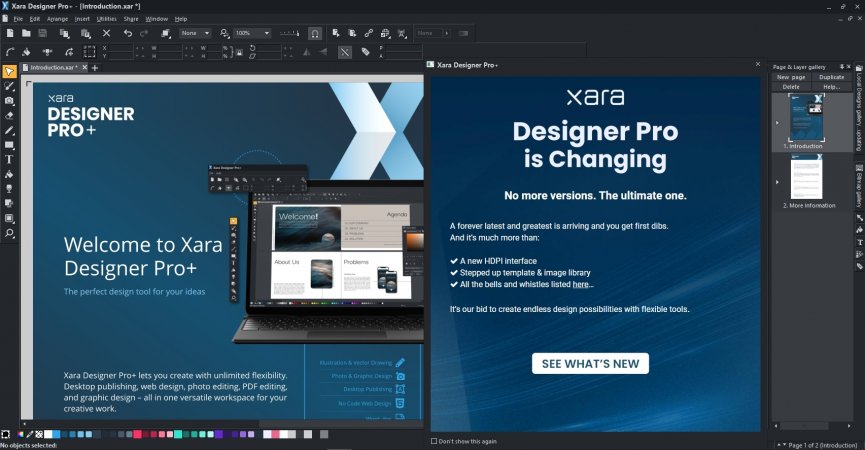Open the previous zoom flyout icon
Screen dimensions: 865x450
click(x=225, y=33)
